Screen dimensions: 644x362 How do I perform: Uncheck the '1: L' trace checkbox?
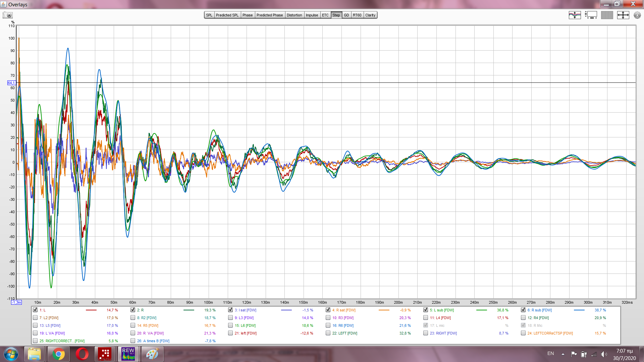click(35, 310)
